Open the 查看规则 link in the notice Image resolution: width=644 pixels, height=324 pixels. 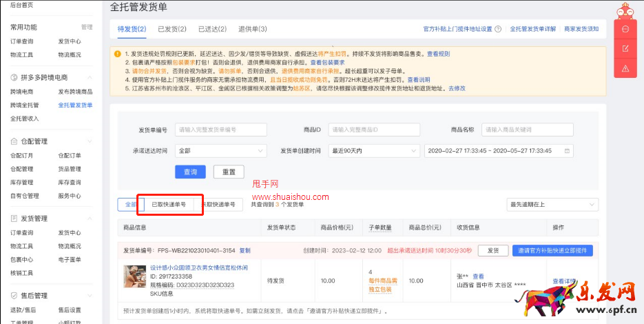click(438, 54)
